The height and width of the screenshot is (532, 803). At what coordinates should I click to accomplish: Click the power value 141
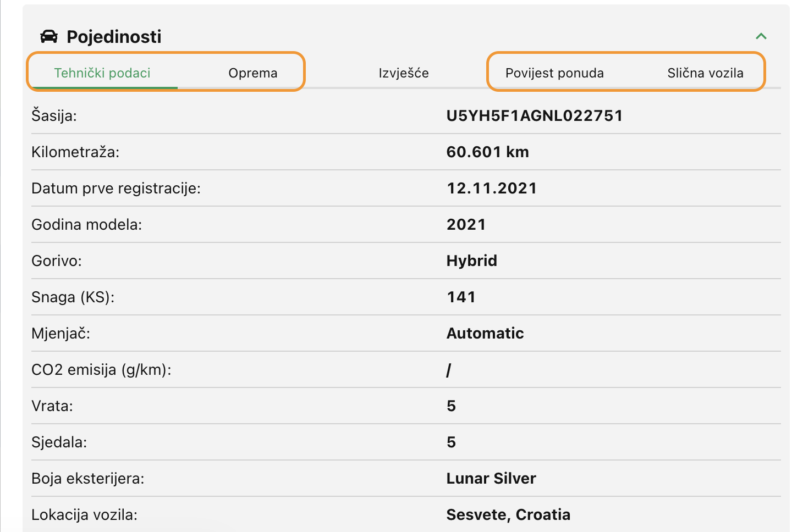click(x=461, y=297)
